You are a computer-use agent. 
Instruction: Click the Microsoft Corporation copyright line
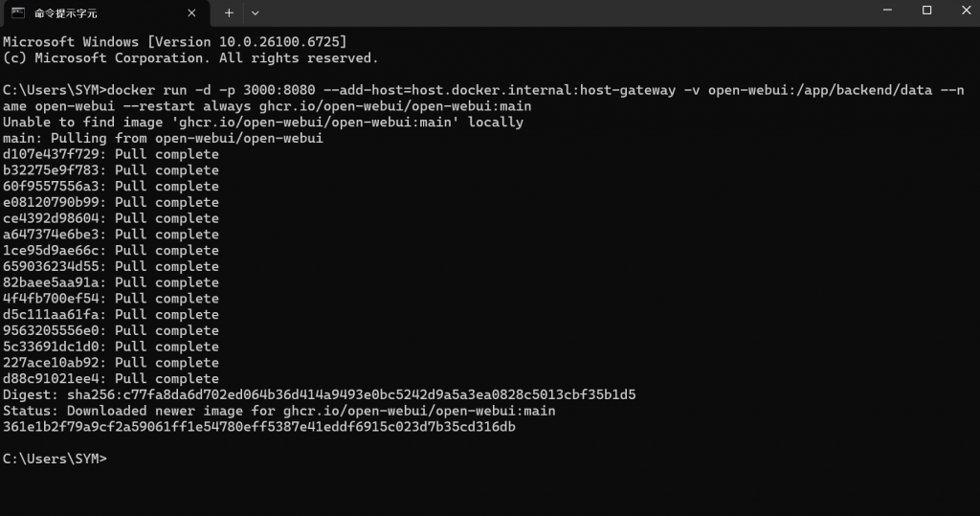click(x=190, y=58)
